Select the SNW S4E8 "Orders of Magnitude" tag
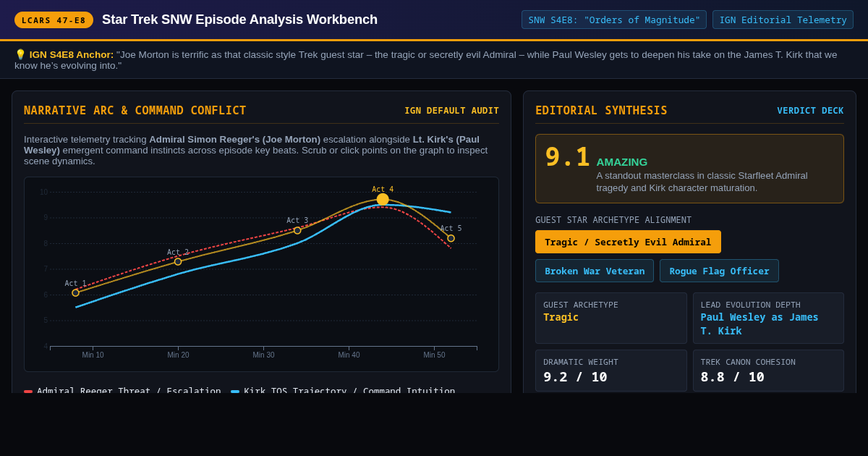 pos(614,20)
